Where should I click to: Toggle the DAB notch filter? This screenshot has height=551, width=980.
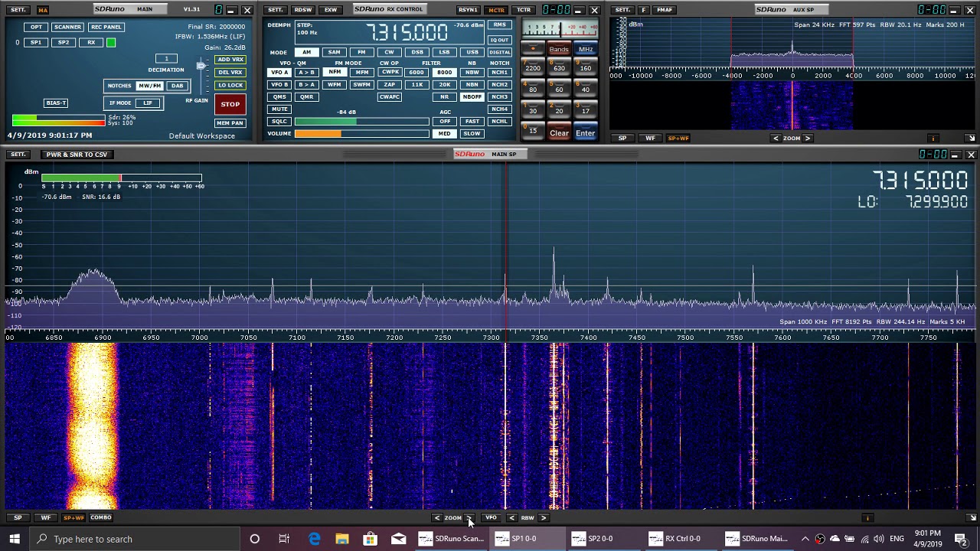click(x=177, y=86)
